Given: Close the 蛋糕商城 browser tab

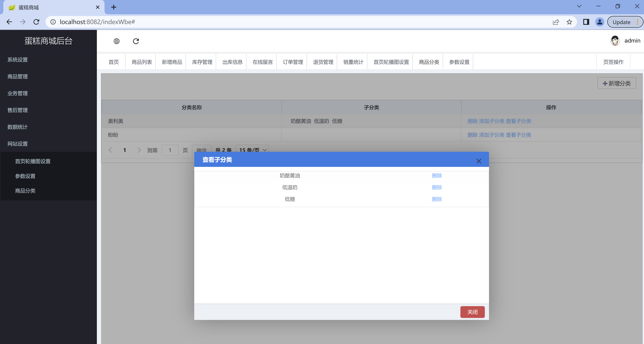Looking at the screenshot, I should pyautogui.click(x=98, y=7).
